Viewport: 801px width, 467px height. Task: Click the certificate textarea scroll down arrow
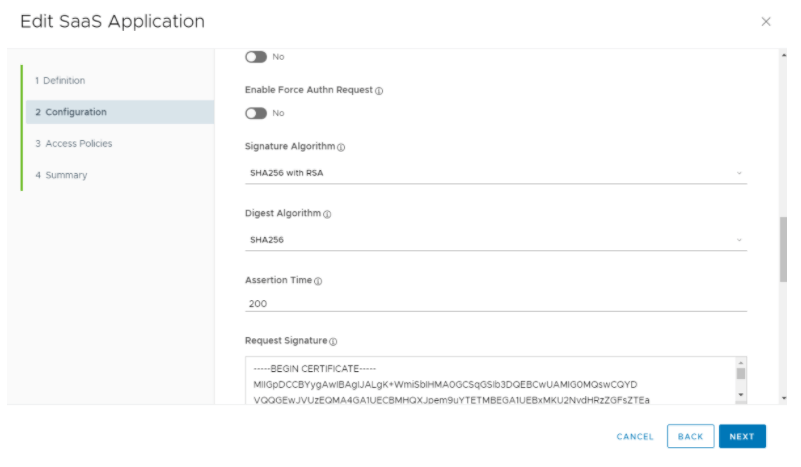pos(741,397)
